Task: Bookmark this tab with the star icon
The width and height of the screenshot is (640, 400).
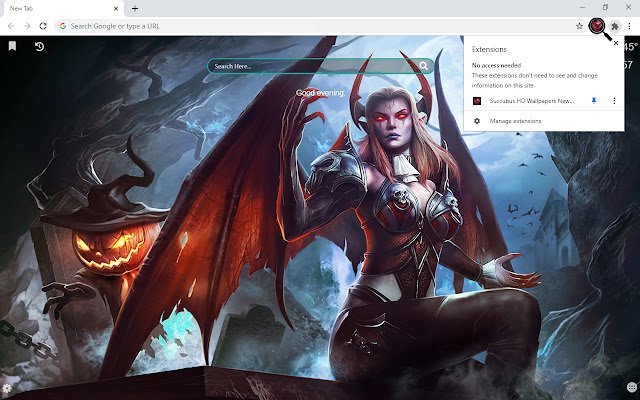Action: (x=579, y=26)
